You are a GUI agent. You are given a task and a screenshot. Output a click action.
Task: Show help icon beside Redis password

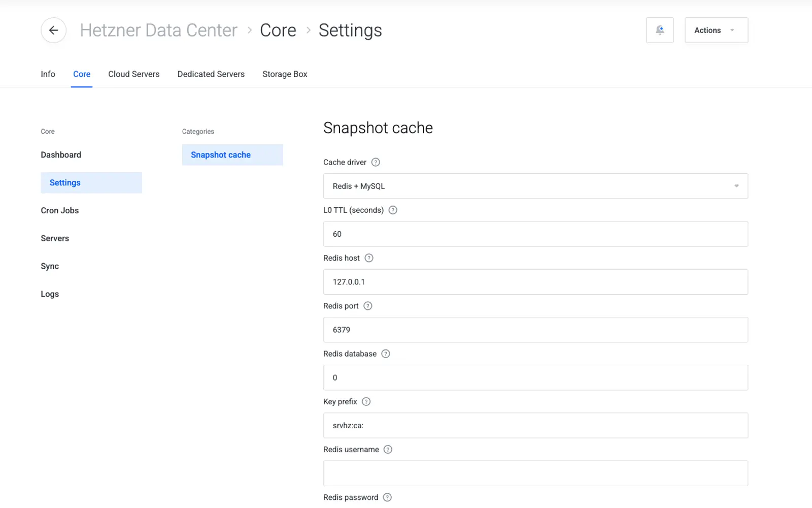pyautogui.click(x=387, y=497)
